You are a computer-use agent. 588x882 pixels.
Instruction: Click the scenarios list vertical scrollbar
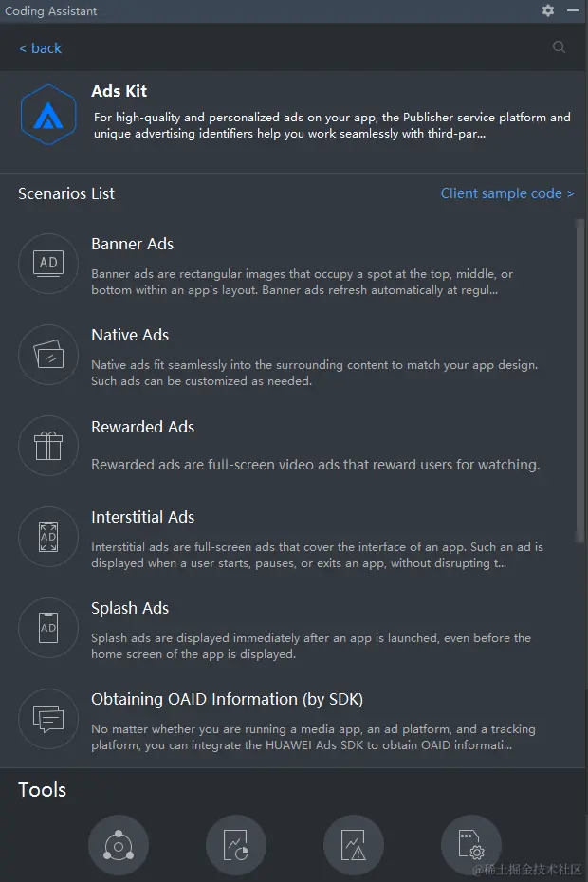[x=579, y=381]
